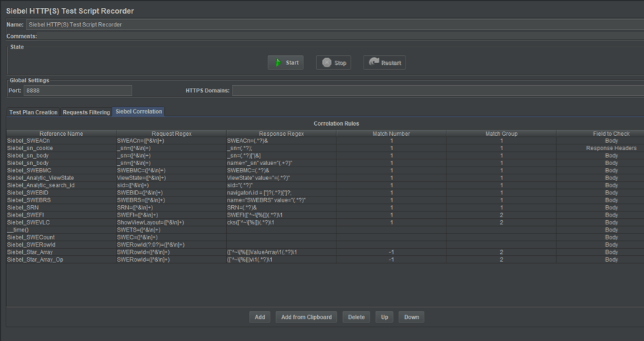The height and width of the screenshot is (341, 644).
Task: Select the __time() reference name cell
Action: click(62, 229)
